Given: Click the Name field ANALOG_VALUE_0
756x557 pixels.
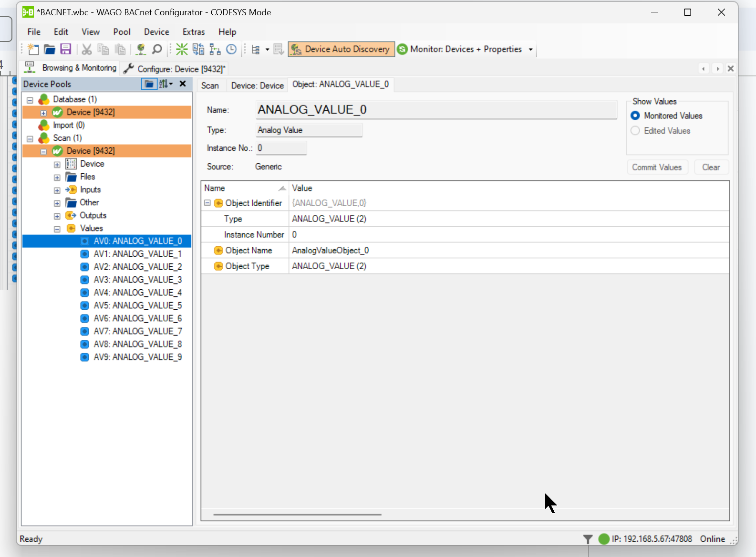Looking at the screenshot, I should pos(436,110).
